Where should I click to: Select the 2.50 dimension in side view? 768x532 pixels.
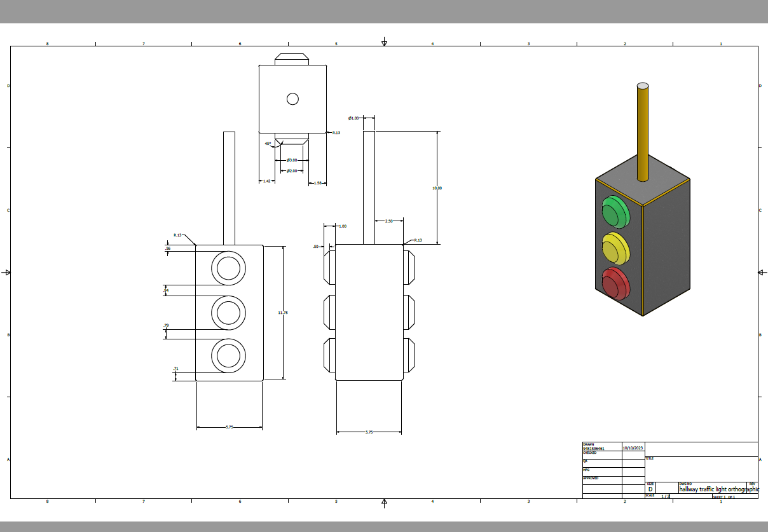point(389,221)
